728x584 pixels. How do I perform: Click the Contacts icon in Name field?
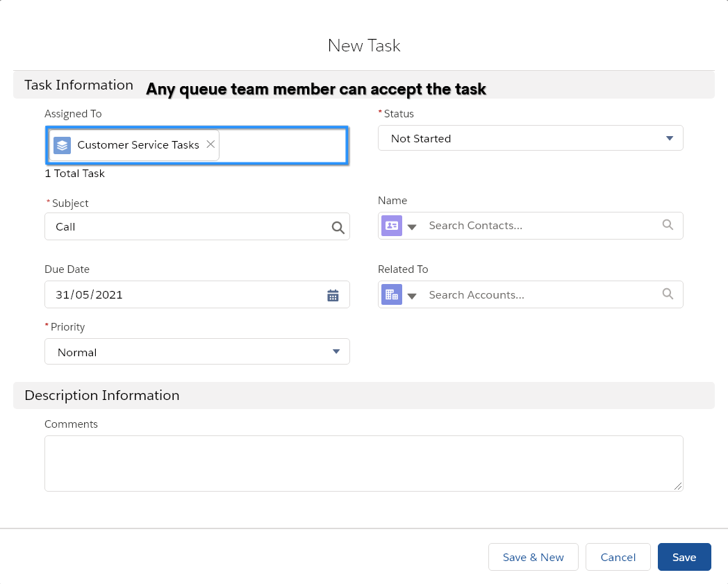click(x=392, y=226)
